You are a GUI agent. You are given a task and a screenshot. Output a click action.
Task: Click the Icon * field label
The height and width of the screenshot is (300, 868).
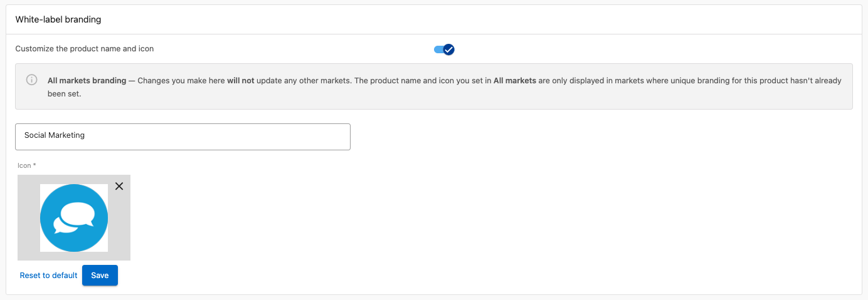click(27, 166)
